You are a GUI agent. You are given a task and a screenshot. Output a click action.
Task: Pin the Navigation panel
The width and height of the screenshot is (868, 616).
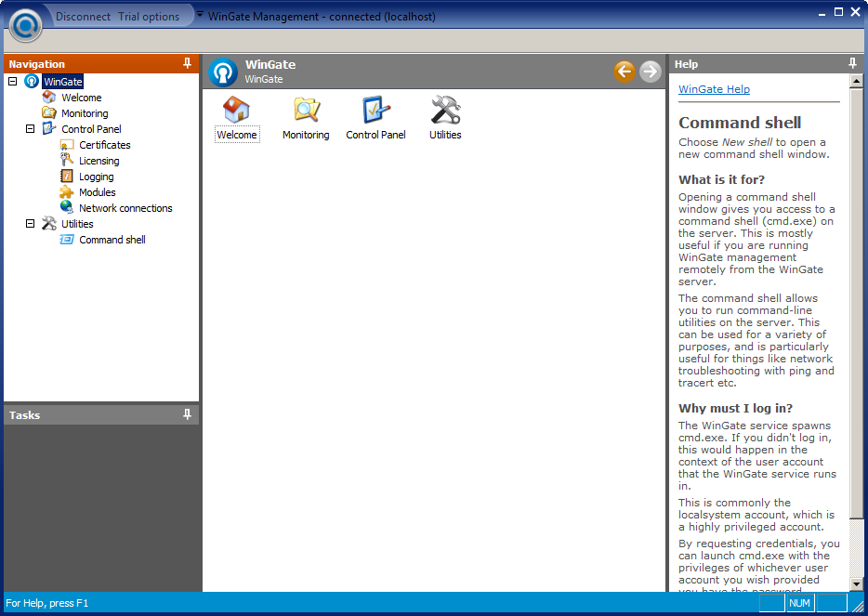click(187, 64)
